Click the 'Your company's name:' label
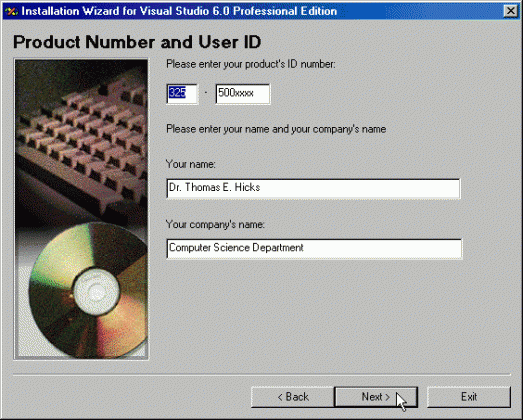The image size is (523, 420). point(215,225)
